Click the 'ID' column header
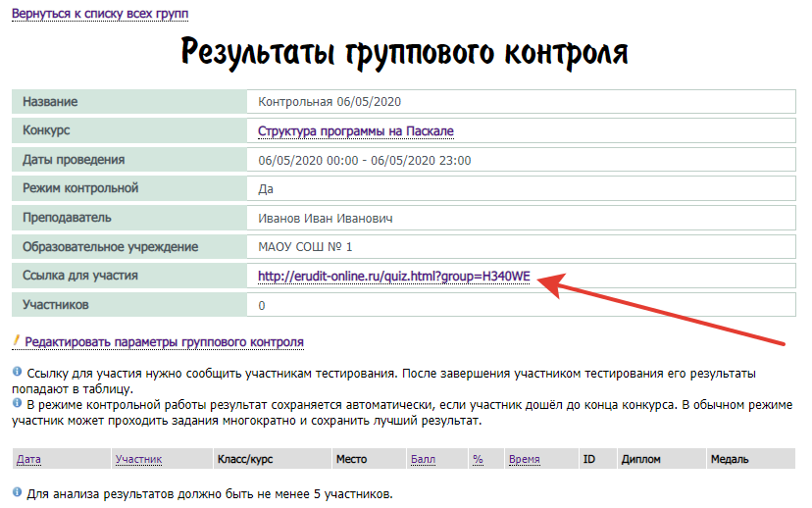Image resolution: width=812 pixels, height=508 pixels. 589,459
